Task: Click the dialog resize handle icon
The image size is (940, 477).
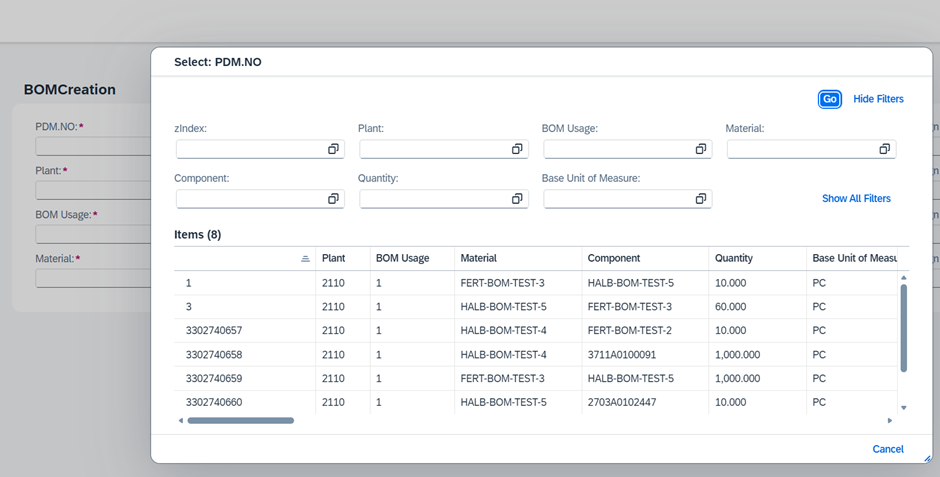Action: [x=927, y=458]
